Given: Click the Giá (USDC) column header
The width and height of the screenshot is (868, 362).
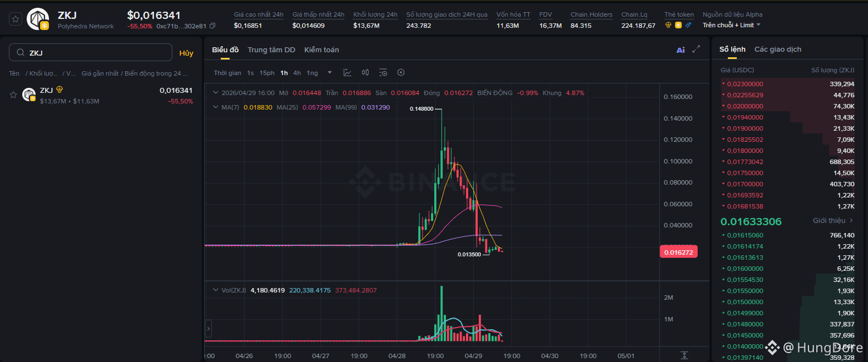Looking at the screenshot, I should [737, 70].
